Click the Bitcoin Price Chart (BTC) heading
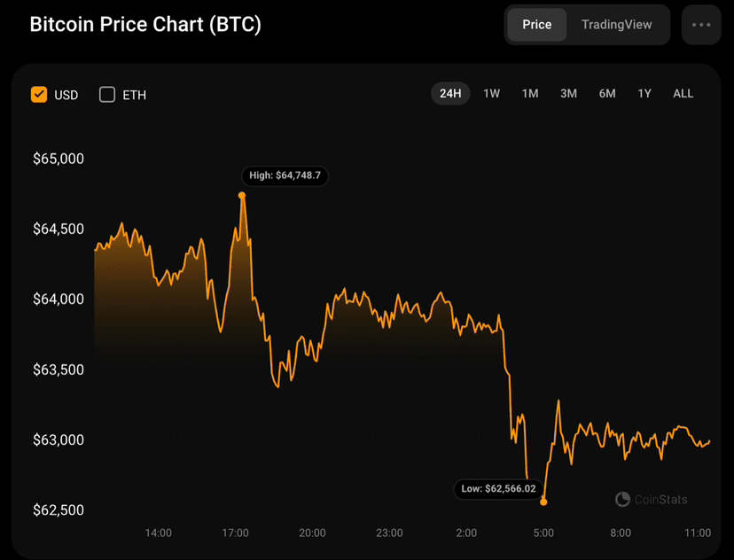Viewport: 734px width, 560px height. [145, 25]
